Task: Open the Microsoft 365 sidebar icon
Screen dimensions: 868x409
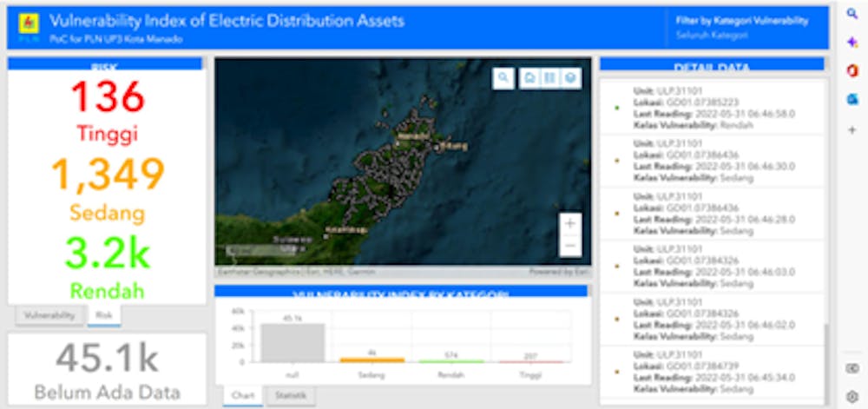Action: [x=852, y=71]
